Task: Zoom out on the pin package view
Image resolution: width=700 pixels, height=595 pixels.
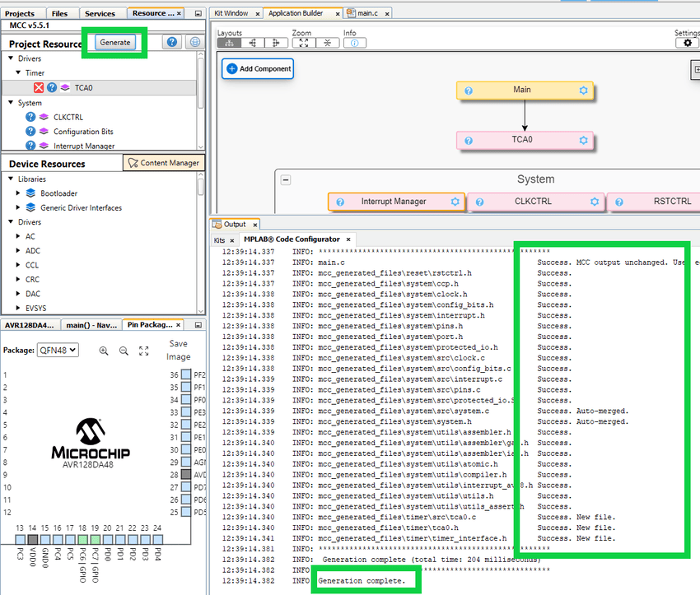Action: (x=124, y=351)
